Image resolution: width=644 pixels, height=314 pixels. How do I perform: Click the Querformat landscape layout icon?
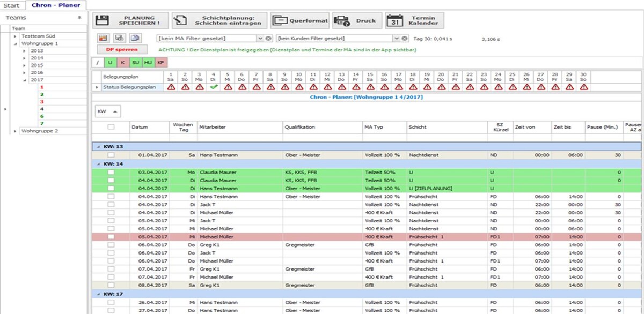click(x=280, y=21)
